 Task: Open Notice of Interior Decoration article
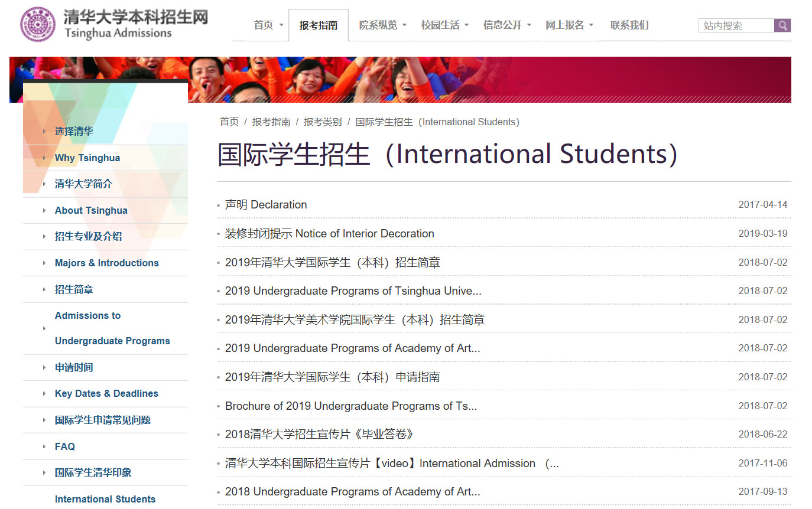click(329, 234)
